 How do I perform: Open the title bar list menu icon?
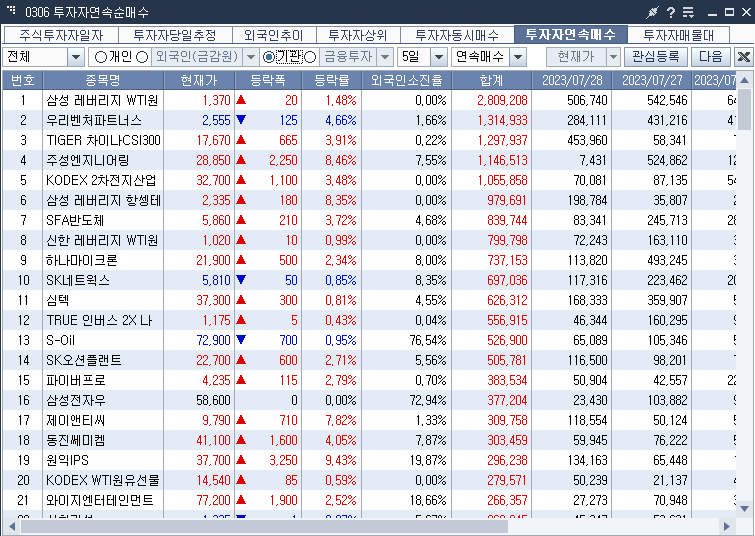click(689, 12)
